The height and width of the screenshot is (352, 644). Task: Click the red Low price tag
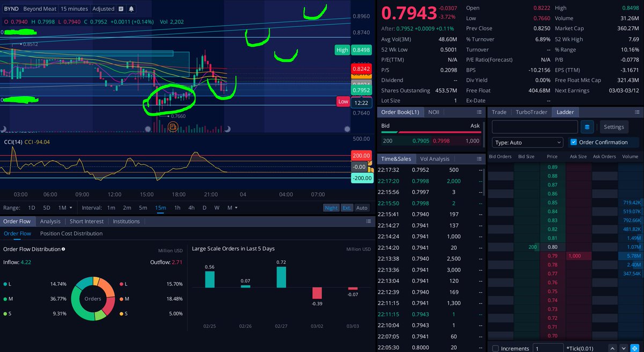pyautogui.click(x=342, y=102)
